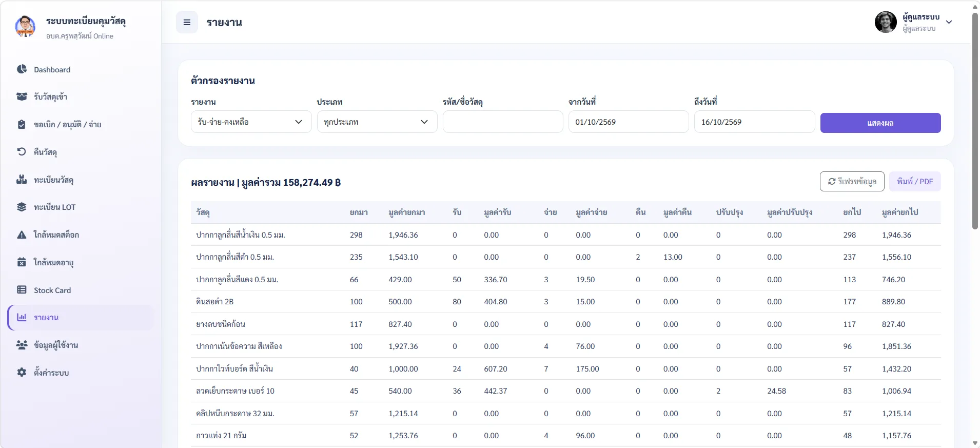Select row ปากกาลูกลื่นสีน้ำเงิน 0.5 มม.
The height and width of the screenshot is (448, 980).
[x=566, y=235]
